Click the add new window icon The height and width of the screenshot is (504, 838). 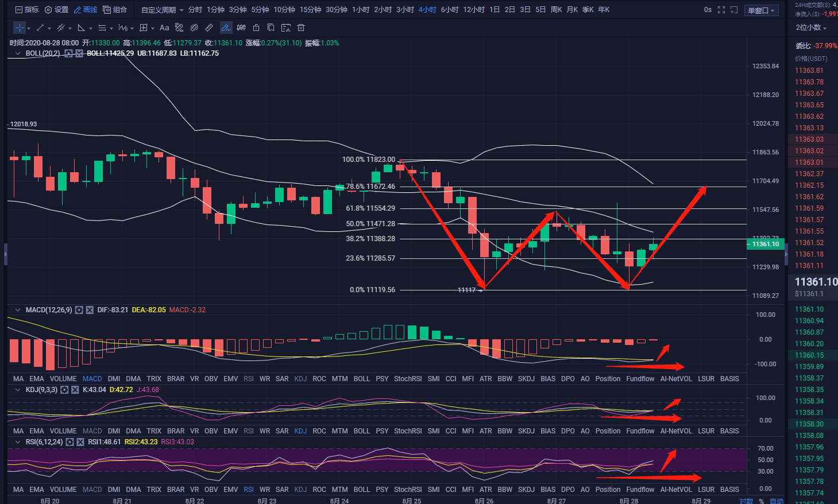(734, 10)
